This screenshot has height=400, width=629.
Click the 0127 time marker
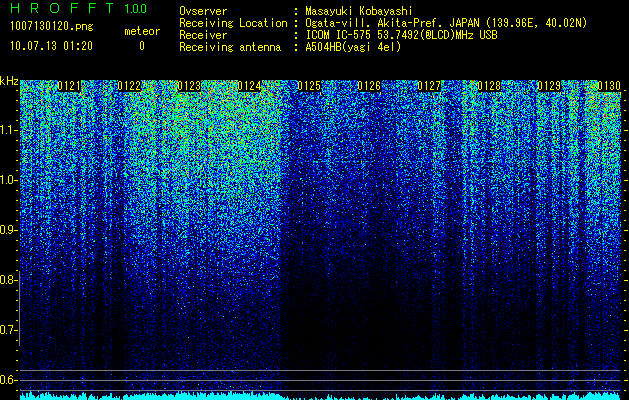[x=429, y=86]
